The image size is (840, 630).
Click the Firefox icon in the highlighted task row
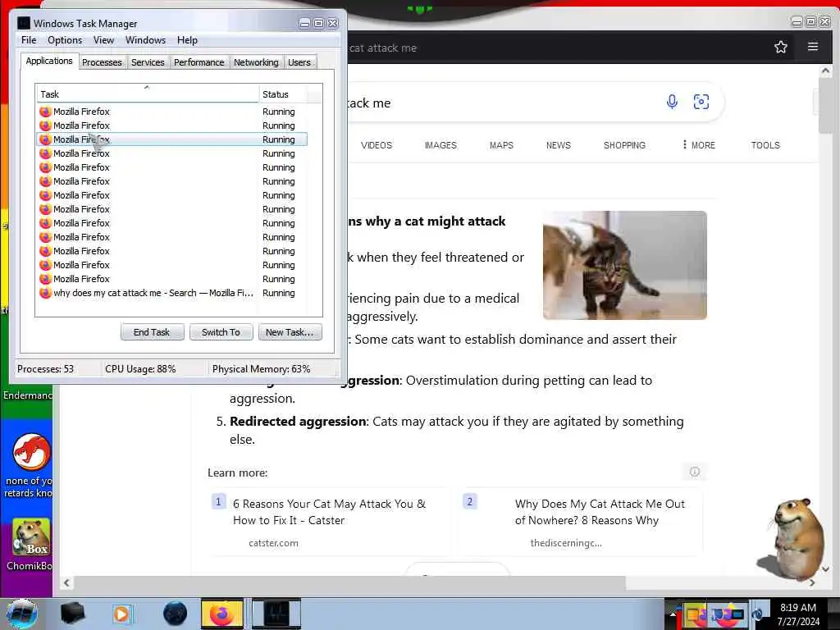[46, 139]
